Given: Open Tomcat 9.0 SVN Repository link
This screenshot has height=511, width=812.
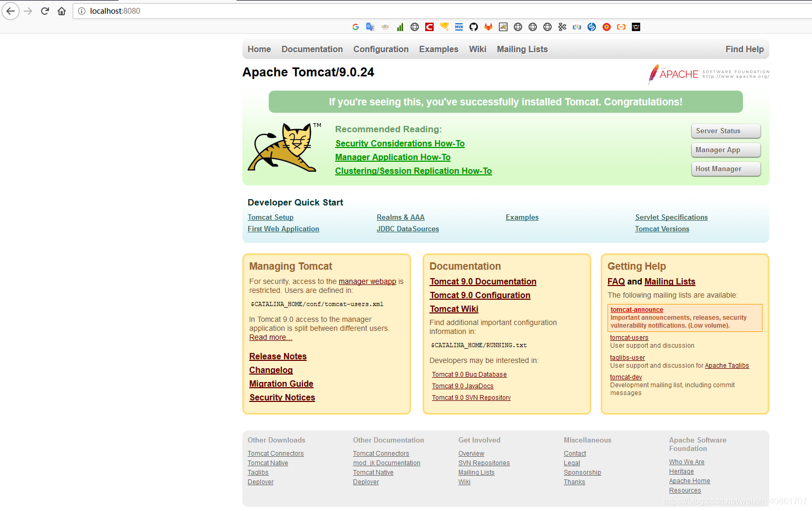Looking at the screenshot, I should click(471, 398).
